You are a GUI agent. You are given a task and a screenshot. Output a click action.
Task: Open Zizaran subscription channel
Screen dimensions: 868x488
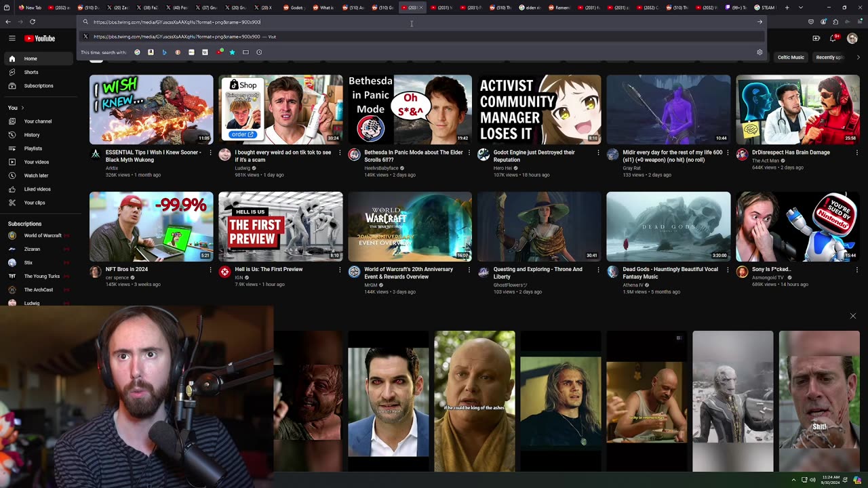point(37,249)
